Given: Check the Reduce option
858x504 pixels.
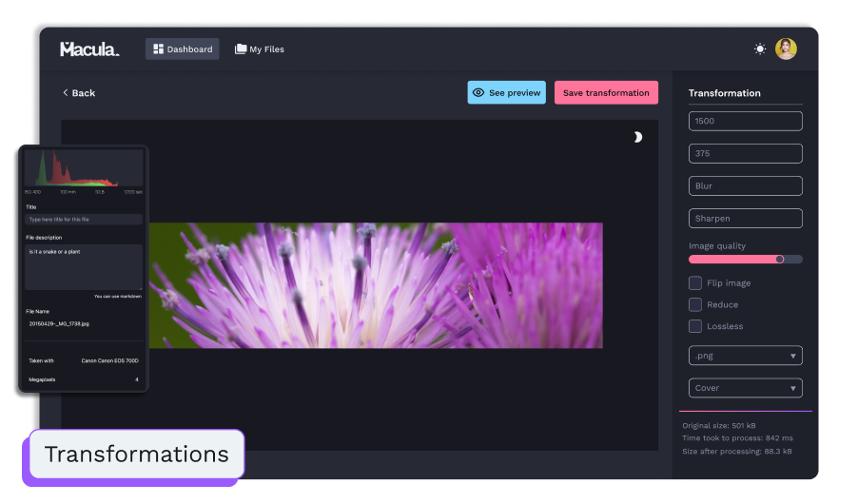Looking at the screenshot, I should click(695, 305).
